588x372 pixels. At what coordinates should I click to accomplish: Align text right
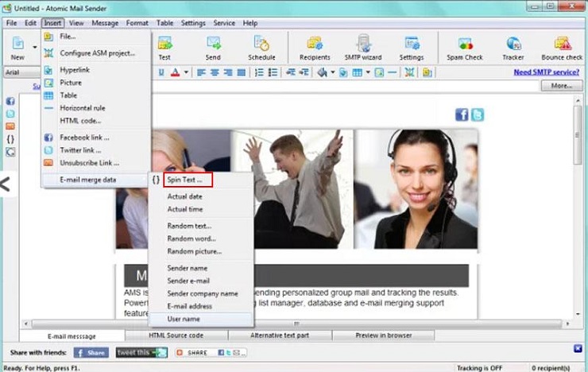pos(228,72)
